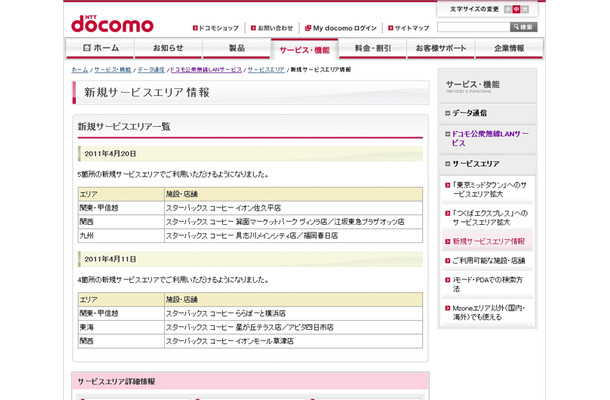Click the サービスエリア breadcrumb link

coord(266,70)
